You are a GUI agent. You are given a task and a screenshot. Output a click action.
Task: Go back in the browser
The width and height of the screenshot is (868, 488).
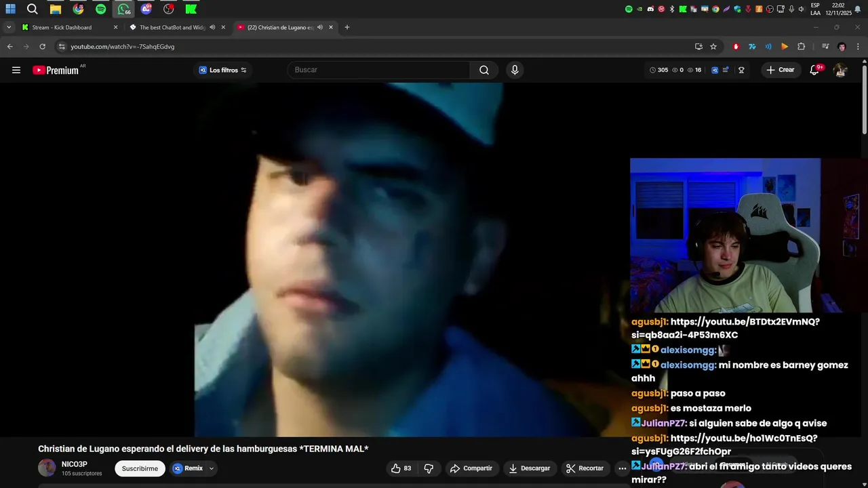9,46
